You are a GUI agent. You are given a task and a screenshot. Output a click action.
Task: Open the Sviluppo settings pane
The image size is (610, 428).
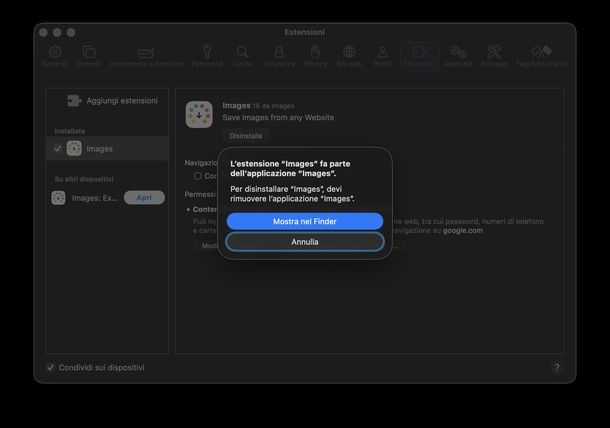(x=494, y=56)
